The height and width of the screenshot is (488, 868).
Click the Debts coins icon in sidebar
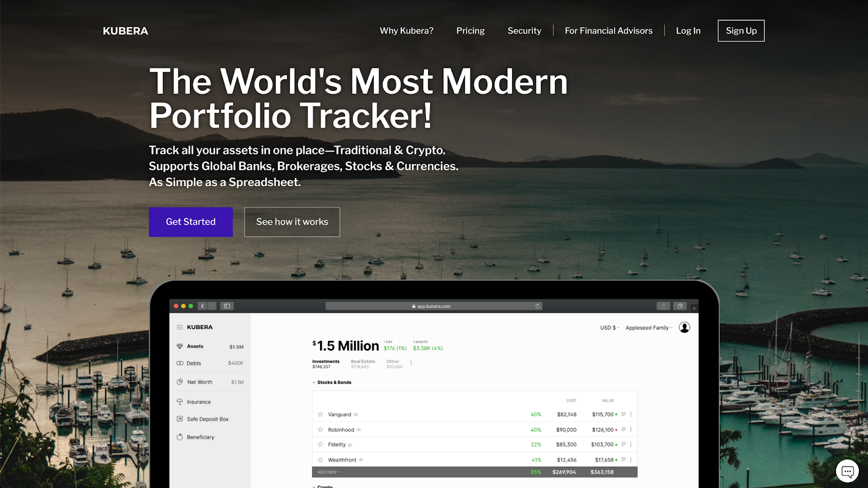coord(180,363)
